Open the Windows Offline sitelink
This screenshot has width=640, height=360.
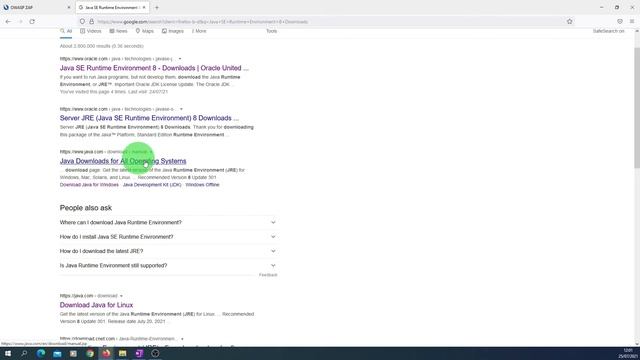tap(202, 185)
